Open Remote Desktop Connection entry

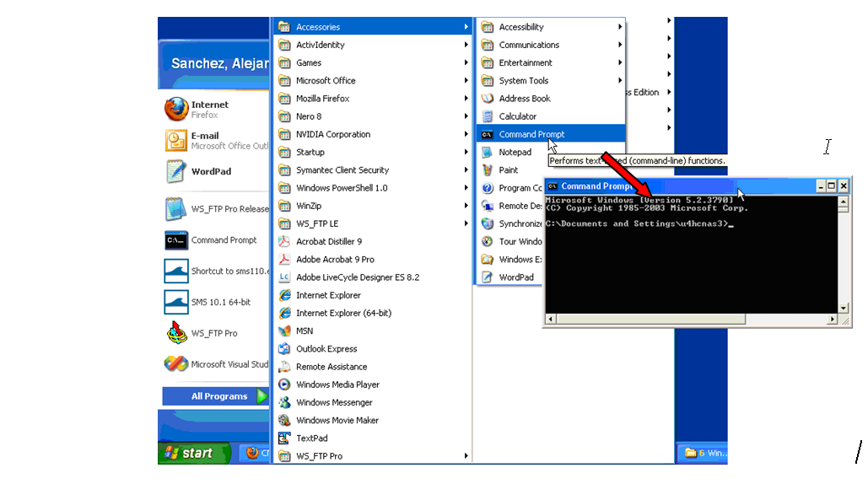pos(510,206)
